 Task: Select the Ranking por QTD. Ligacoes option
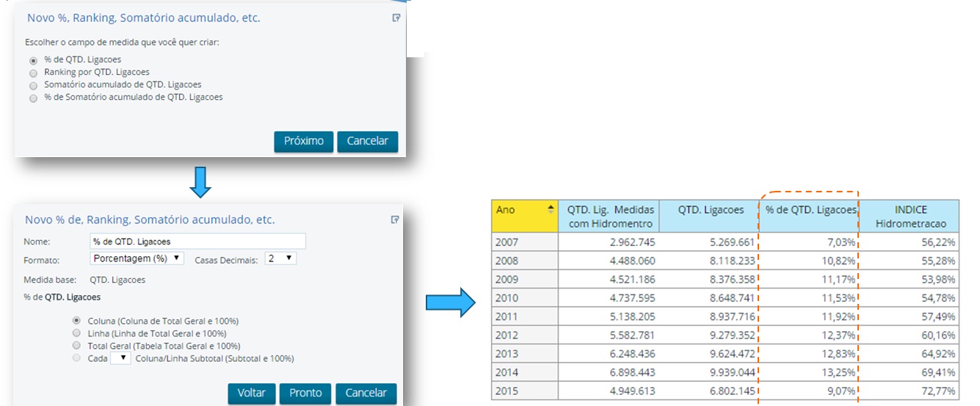click(x=33, y=73)
